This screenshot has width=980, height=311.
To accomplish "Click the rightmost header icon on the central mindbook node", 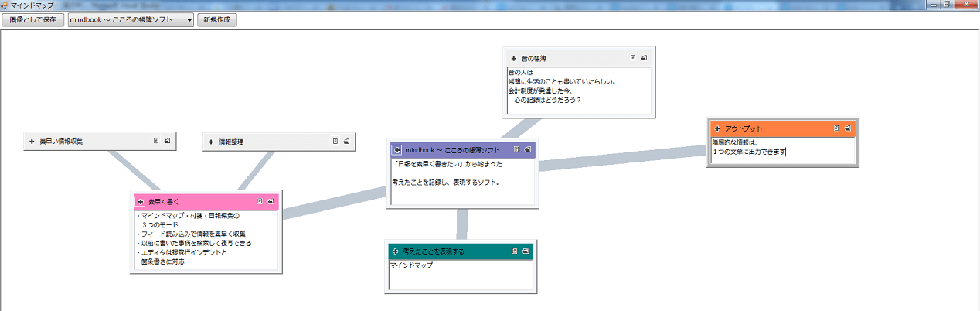I will [x=527, y=149].
